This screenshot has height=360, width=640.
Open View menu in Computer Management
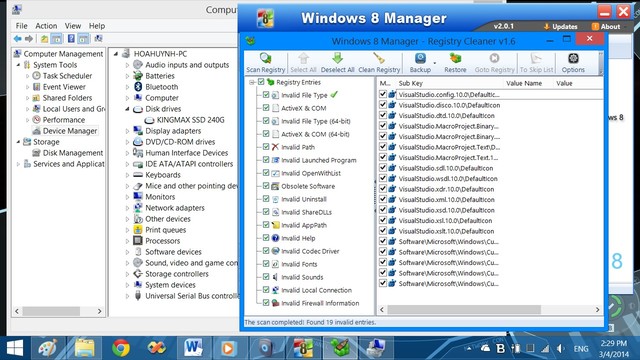pos(73,26)
